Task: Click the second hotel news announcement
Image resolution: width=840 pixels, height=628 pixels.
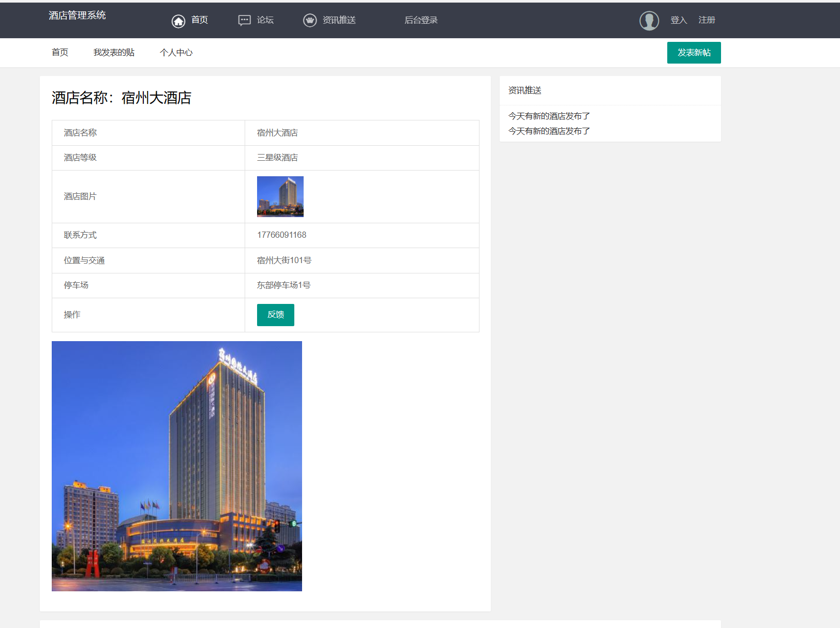Action: pyautogui.click(x=547, y=131)
